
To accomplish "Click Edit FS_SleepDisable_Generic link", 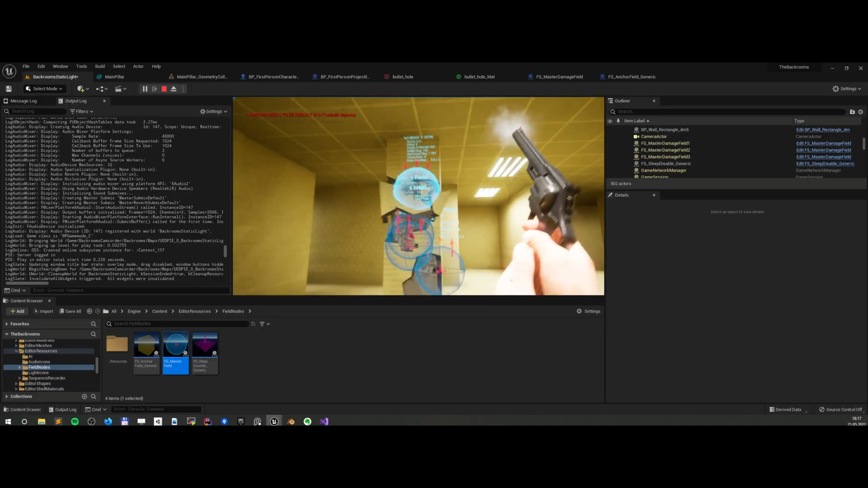I will click(825, 164).
